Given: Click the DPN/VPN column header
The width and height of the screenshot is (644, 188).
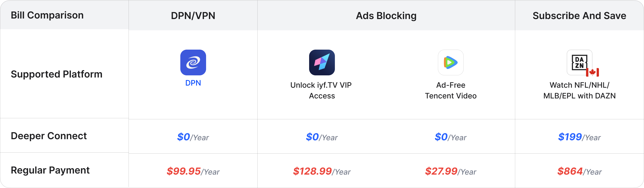Looking at the screenshot, I should pos(193,16).
